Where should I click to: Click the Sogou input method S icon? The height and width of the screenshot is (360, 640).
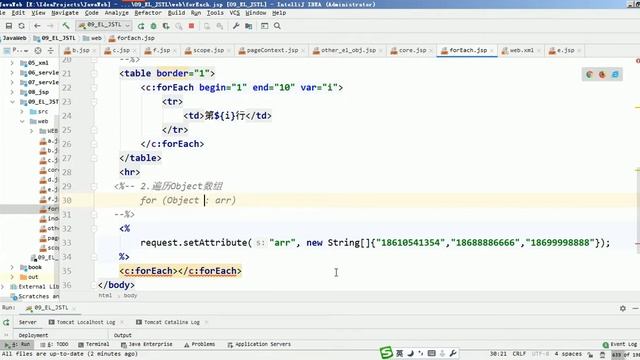click(x=386, y=353)
